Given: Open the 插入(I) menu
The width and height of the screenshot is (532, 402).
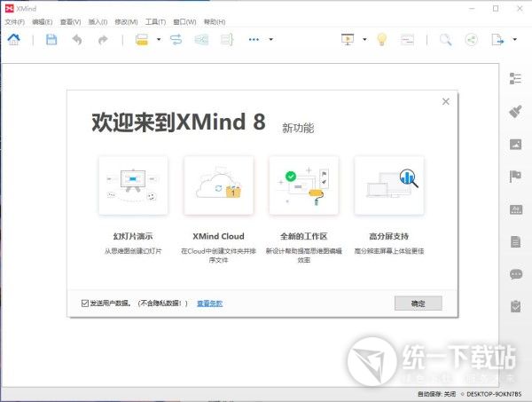Looking at the screenshot, I should point(98,20).
